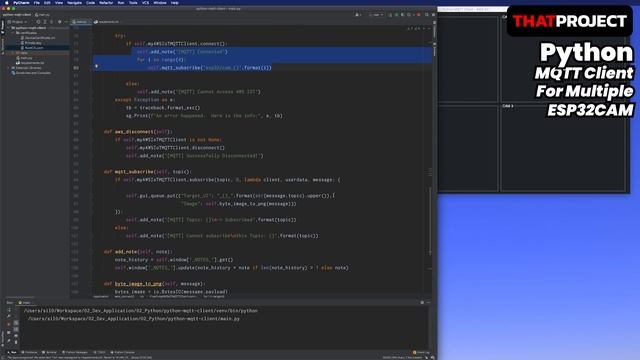Click the editor vertical scrollbar
Image resolution: width=640 pixels, height=360 pixels.
(x=430, y=220)
